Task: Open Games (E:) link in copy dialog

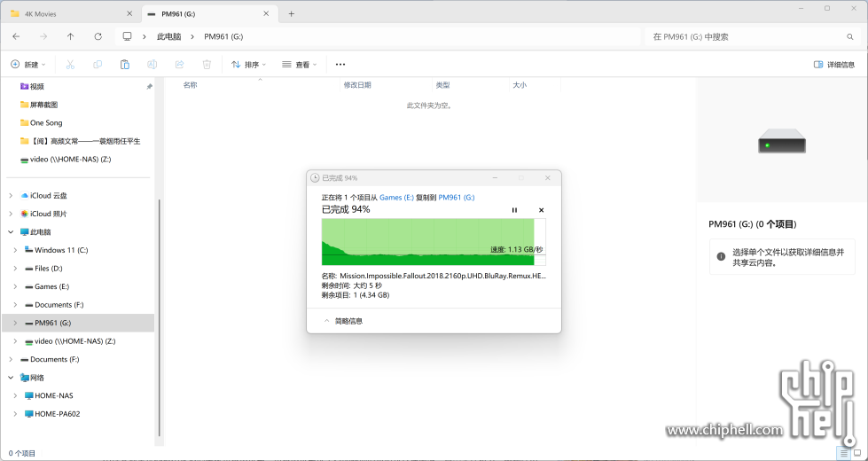Action: pyautogui.click(x=396, y=197)
